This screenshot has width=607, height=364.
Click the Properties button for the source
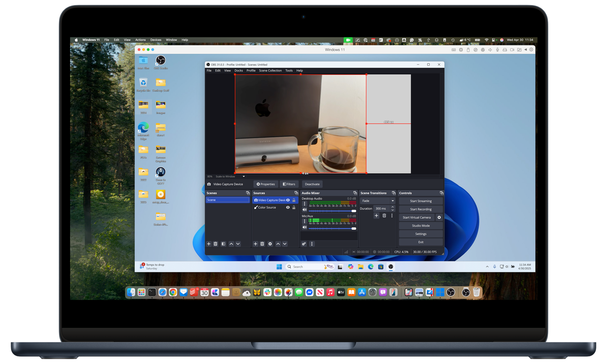pos(266,184)
